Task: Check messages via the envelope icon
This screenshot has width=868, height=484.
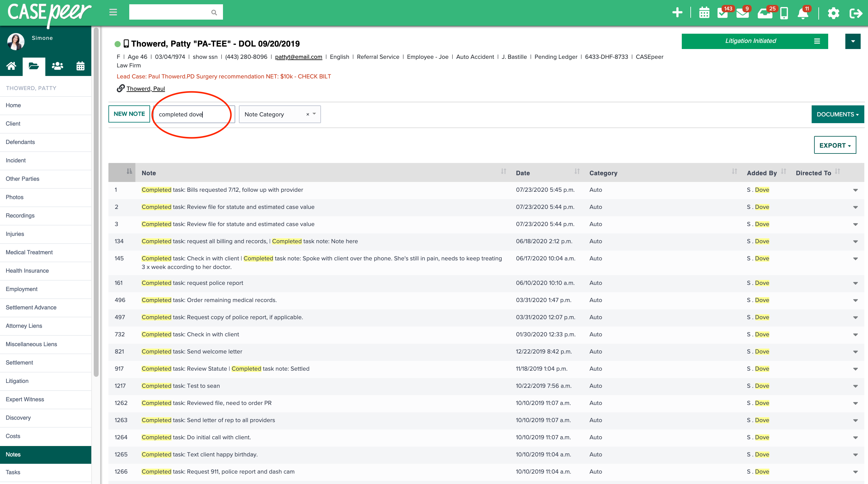Action: tap(743, 13)
